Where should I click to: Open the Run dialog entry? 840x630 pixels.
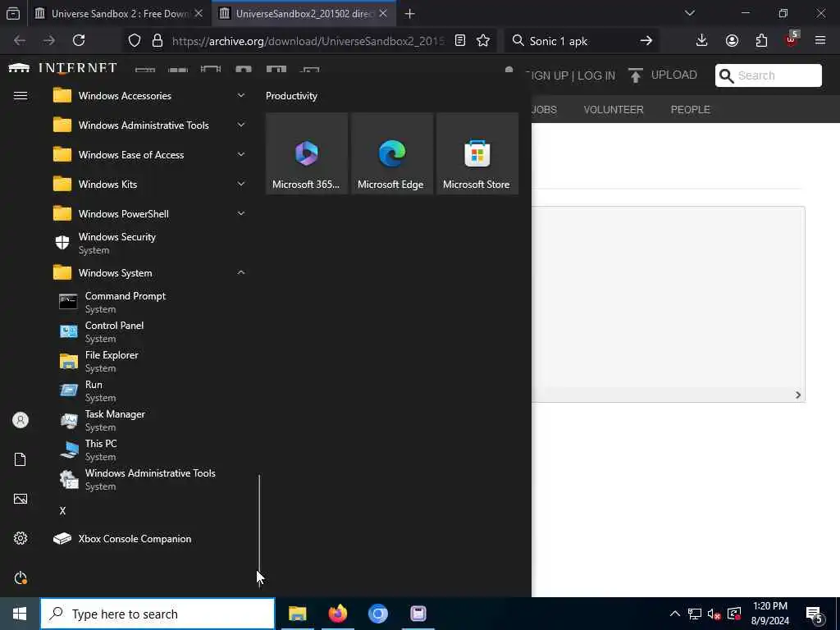(150, 390)
